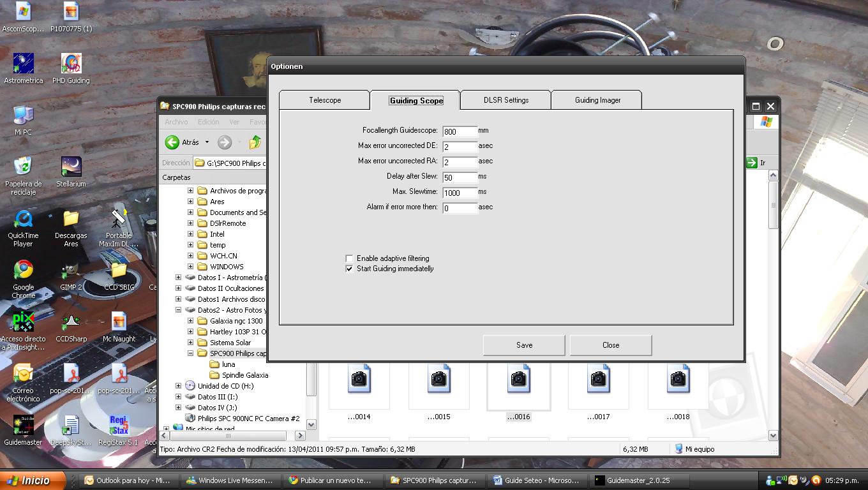Expand the Ares folder node

[190, 202]
